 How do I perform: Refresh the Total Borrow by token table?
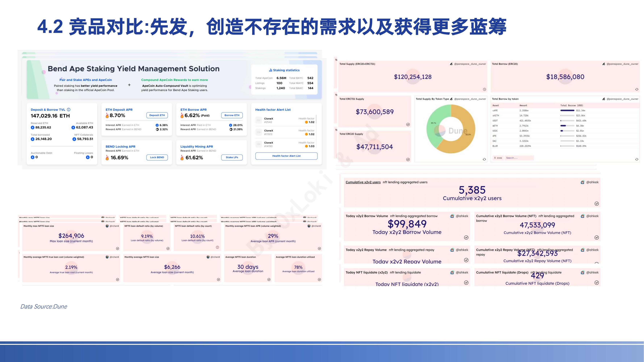[637, 159]
